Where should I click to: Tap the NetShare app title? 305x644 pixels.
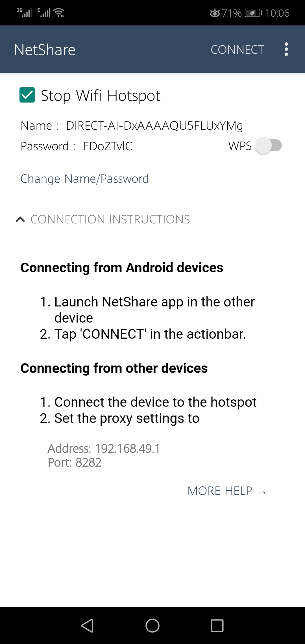(45, 50)
